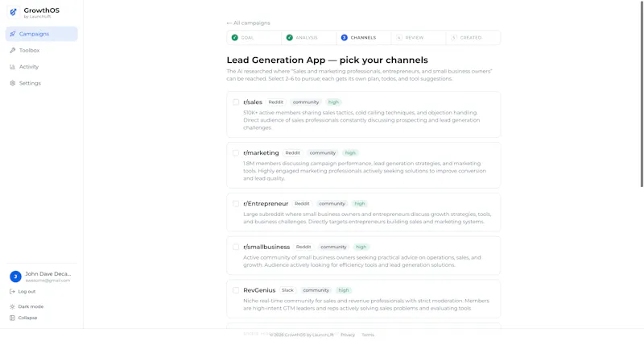Click the community tag on r/marketing
Viewport: 644px width, 341px height.
tap(323, 153)
